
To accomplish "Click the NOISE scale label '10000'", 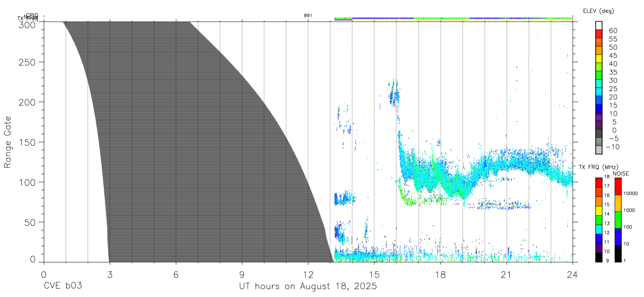I will (631, 193).
